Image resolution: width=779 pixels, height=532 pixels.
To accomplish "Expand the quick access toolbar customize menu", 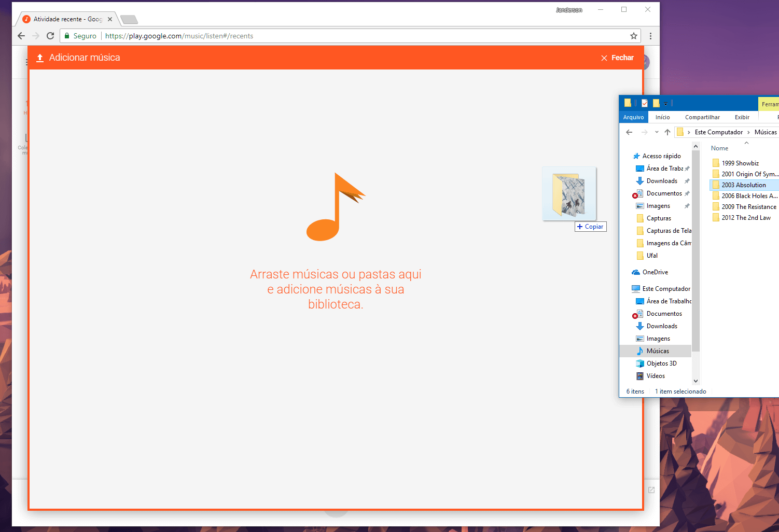I will [665, 103].
